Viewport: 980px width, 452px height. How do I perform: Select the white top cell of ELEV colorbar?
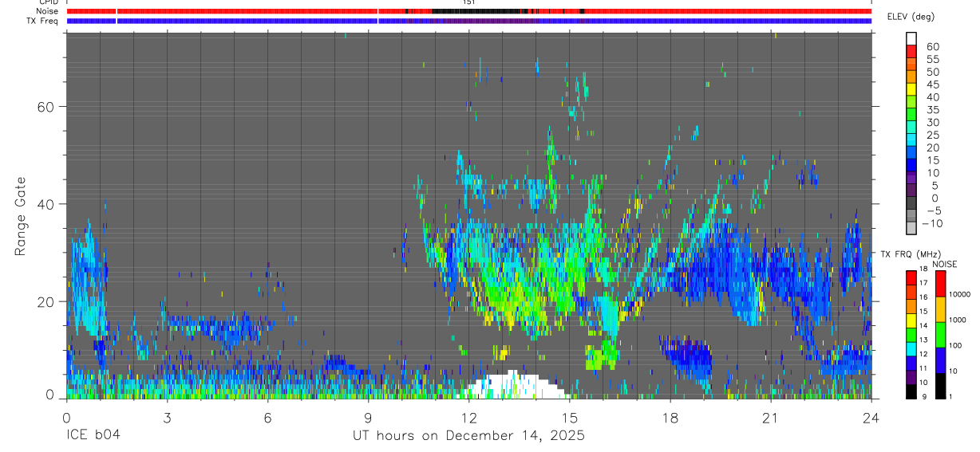(x=911, y=37)
